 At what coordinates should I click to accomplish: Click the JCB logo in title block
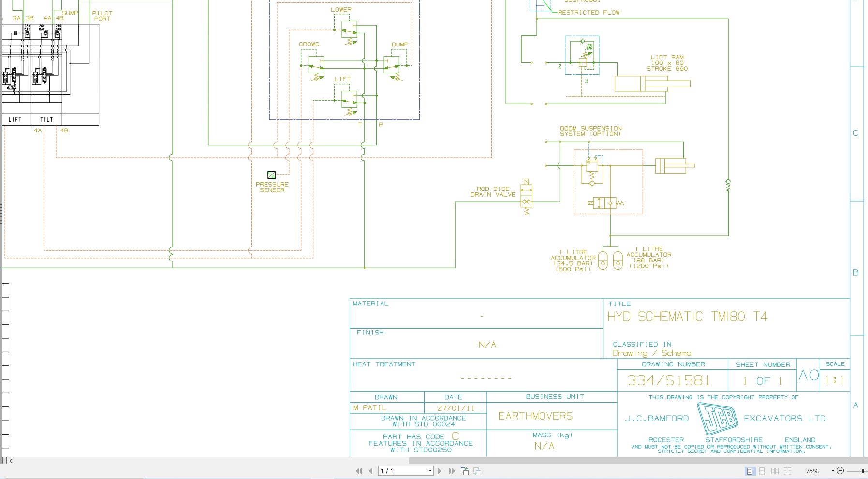click(718, 419)
